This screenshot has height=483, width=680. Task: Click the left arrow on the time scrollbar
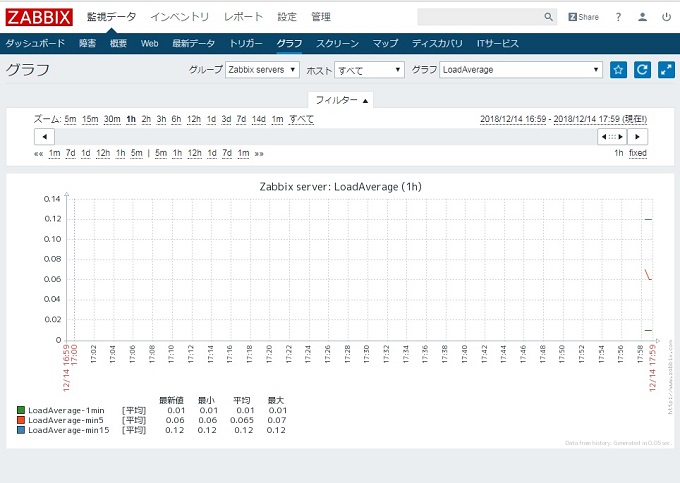pos(44,137)
